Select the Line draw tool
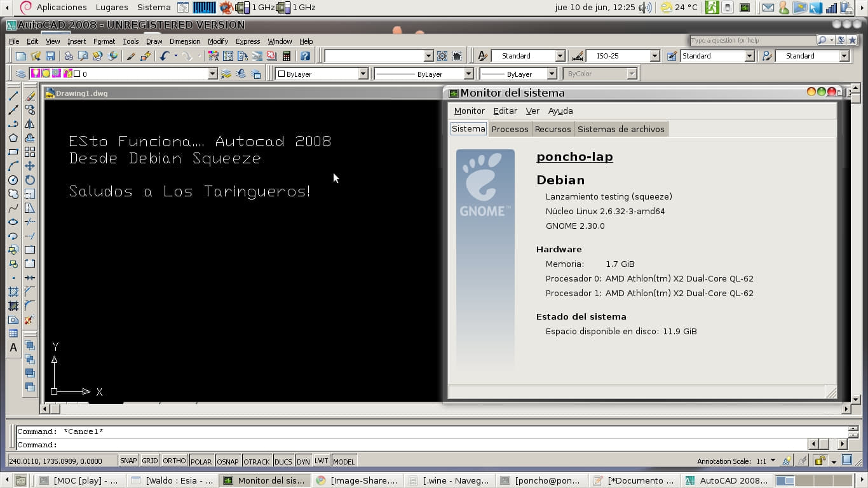The width and height of the screenshot is (868, 488). pyautogui.click(x=13, y=96)
